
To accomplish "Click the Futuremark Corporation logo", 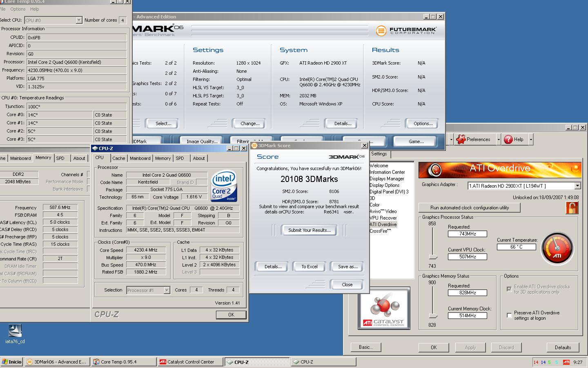I will (x=406, y=31).
